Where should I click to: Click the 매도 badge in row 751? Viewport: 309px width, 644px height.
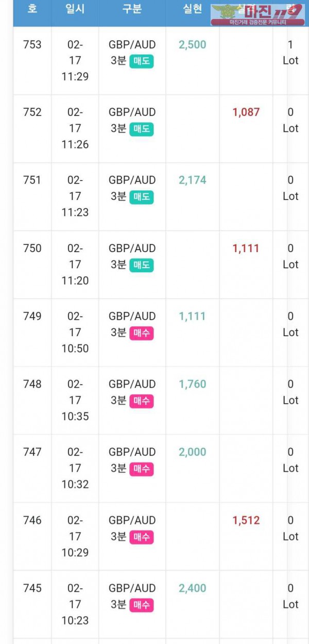141,197
